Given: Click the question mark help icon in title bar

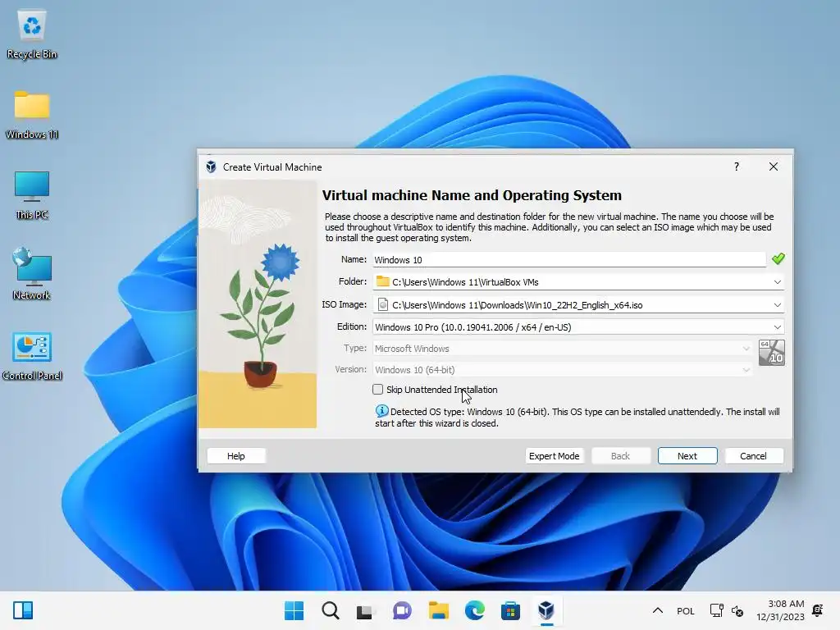Looking at the screenshot, I should (737, 167).
